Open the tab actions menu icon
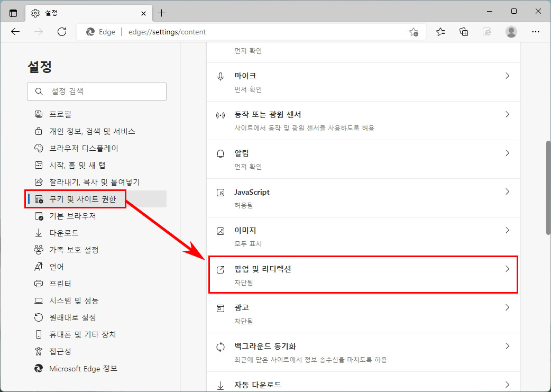Screen dimensions: 551x392 (13, 13)
